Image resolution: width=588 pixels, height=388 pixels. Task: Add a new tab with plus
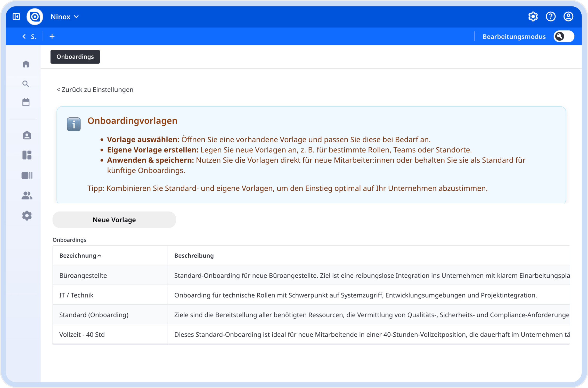coord(52,36)
